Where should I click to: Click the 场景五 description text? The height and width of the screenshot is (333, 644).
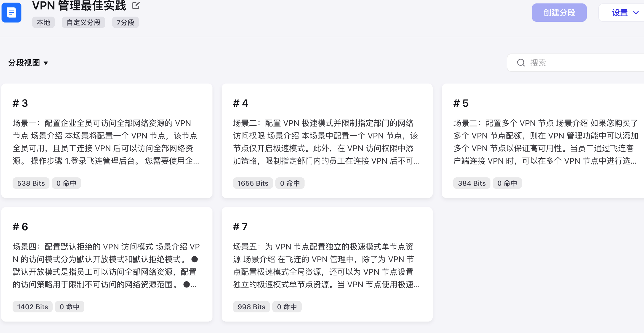tap(326, 265)
